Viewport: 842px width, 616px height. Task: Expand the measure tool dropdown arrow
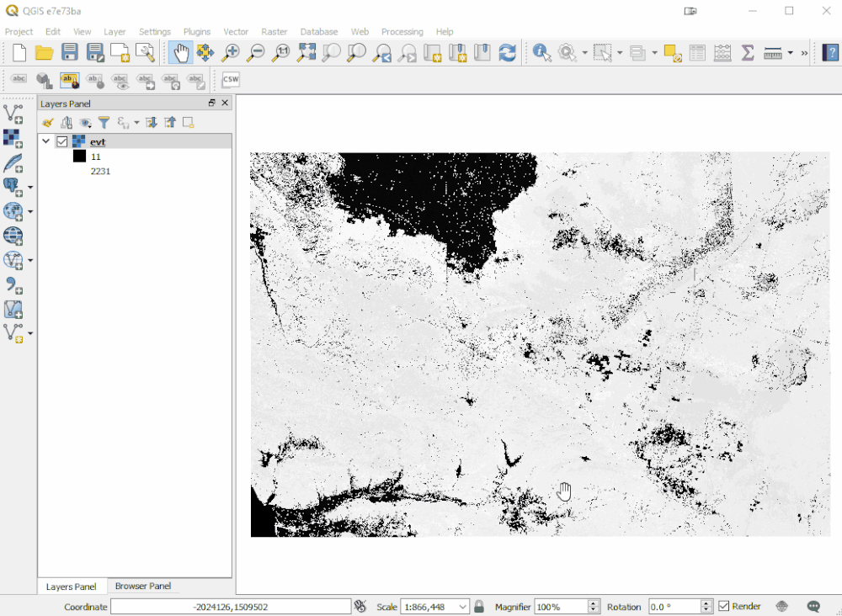coord(790,52)
